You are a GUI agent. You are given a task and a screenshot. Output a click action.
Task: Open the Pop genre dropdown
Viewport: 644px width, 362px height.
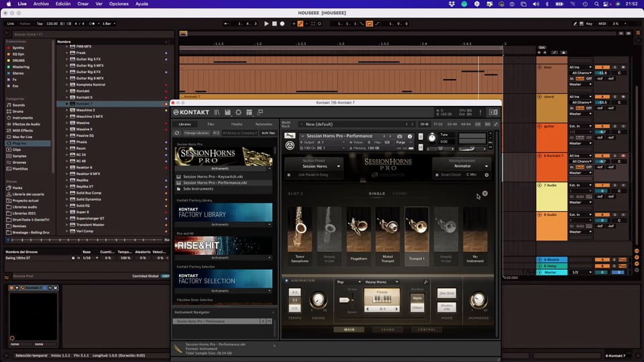click(x=348, y=282)
